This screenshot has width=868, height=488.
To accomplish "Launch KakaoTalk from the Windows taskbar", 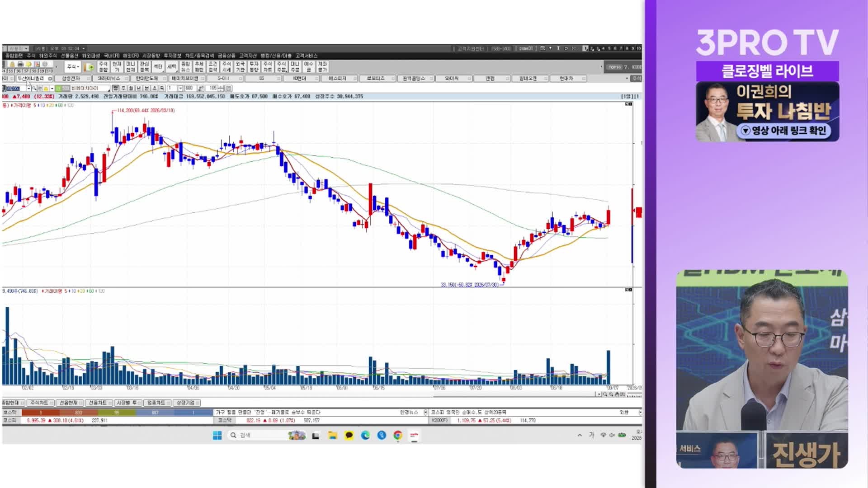I will [349, 435].
